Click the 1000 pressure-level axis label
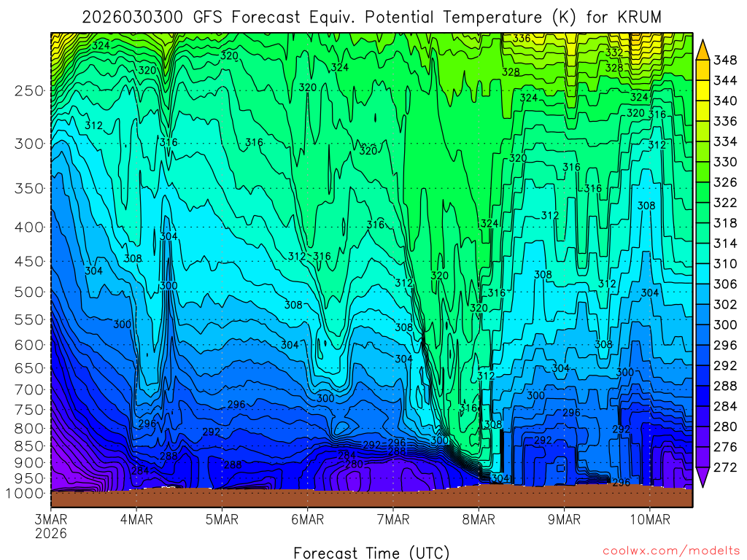Image resolution: width=747 pixels, height=560 pixels. [x=25, y=494]
